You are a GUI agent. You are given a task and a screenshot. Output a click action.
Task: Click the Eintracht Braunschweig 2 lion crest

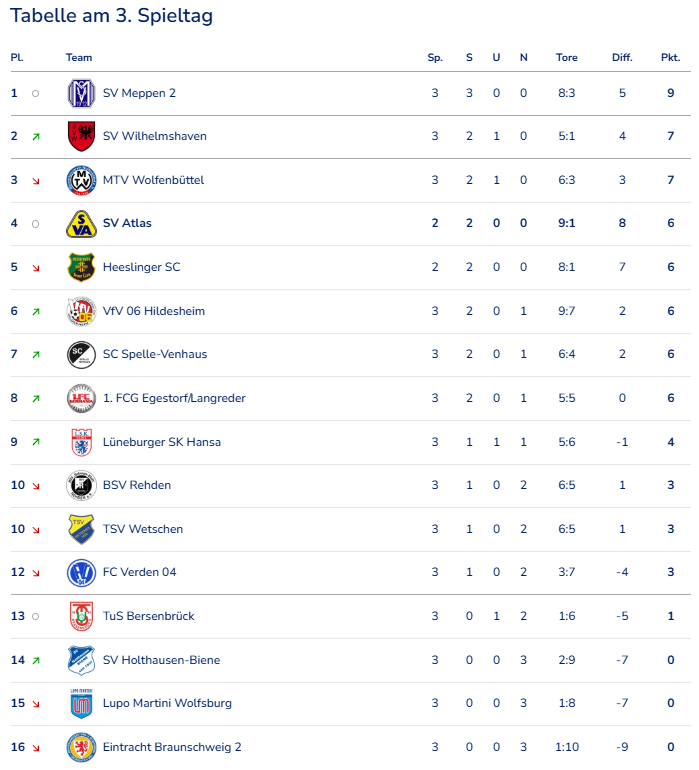pos(81,747)
